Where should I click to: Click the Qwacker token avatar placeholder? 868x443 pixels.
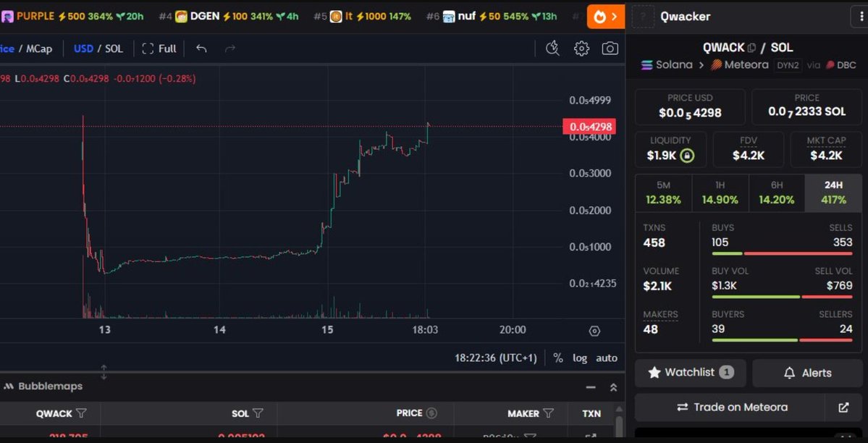[x=643, y=17]
